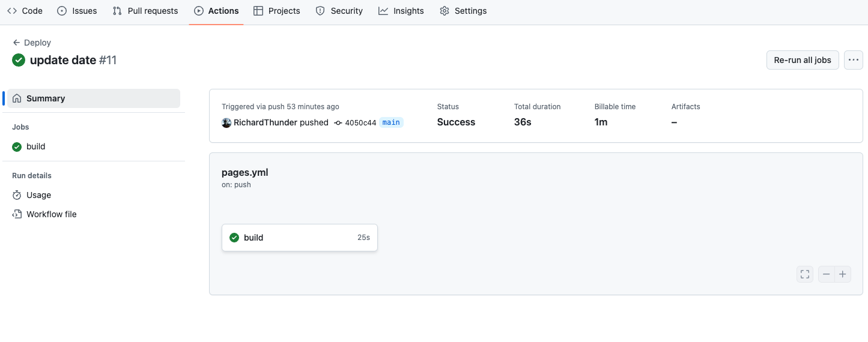Screen dimensions: 868x342
Task: View the Insights tab
Action: (401, 11)
